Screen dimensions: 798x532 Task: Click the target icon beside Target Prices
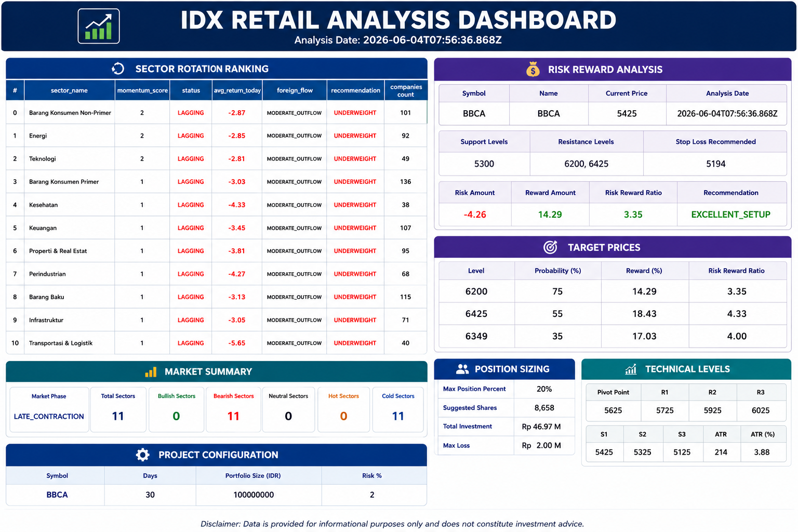pyautogui.click(x=550, y=247)
